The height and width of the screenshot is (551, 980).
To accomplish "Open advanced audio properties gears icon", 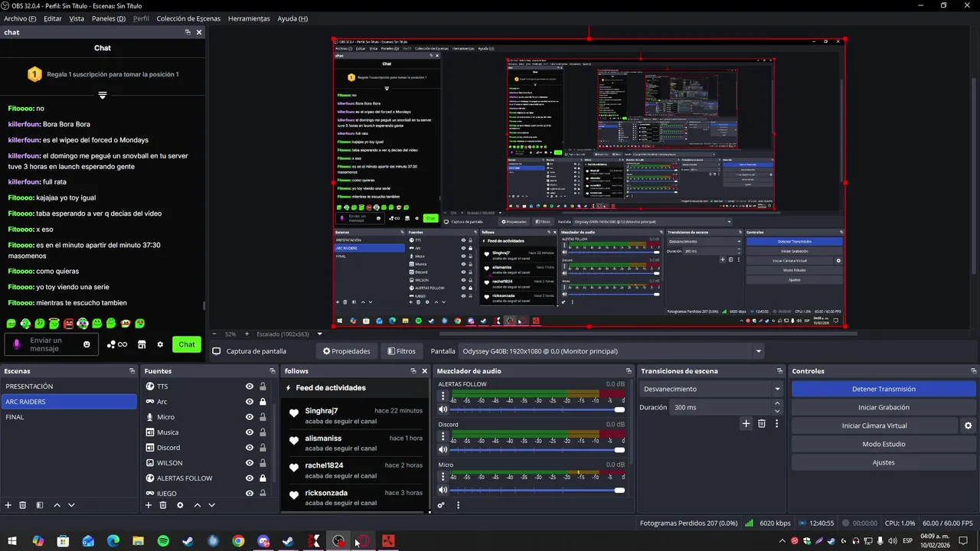I will coord(441,505).
